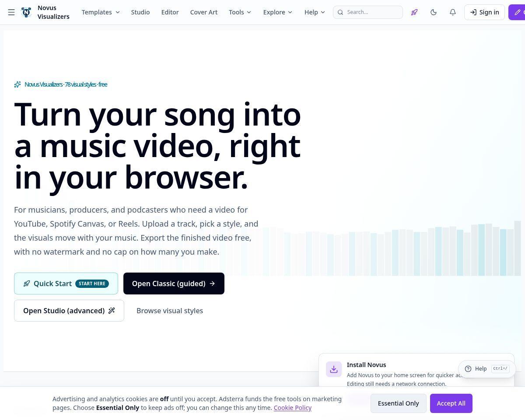525x420 pixels.
Task: Open notifications with the bell icon
Action: (x=453, y=12)
